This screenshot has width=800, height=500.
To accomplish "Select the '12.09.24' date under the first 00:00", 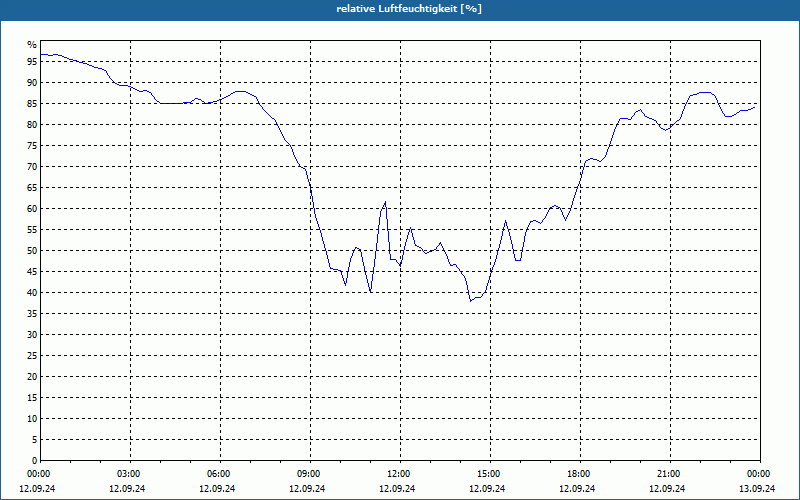I will (37, 489).
